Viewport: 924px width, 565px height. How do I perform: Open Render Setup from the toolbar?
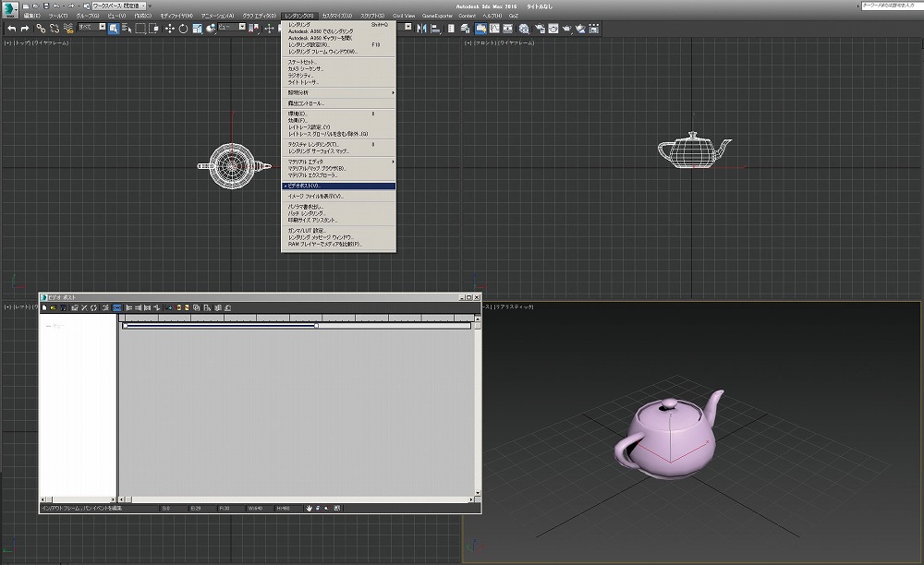[x=540, y=29]
